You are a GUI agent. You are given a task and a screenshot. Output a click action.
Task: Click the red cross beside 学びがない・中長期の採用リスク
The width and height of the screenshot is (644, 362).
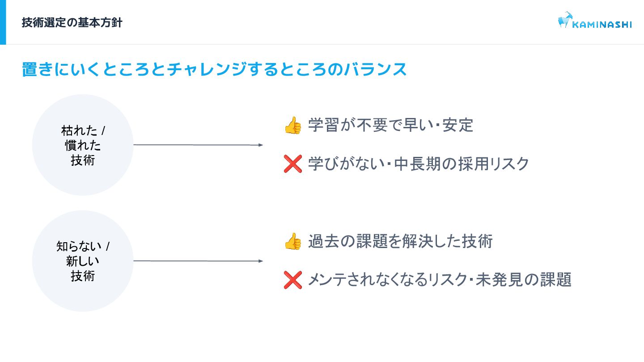pos(293,164)
